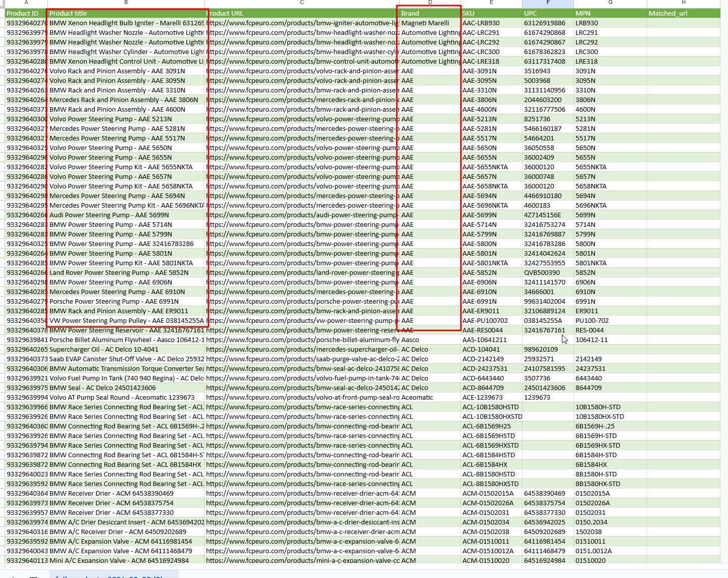
Task: Select column H by its letter header
Action: click(x=684, y=3)
